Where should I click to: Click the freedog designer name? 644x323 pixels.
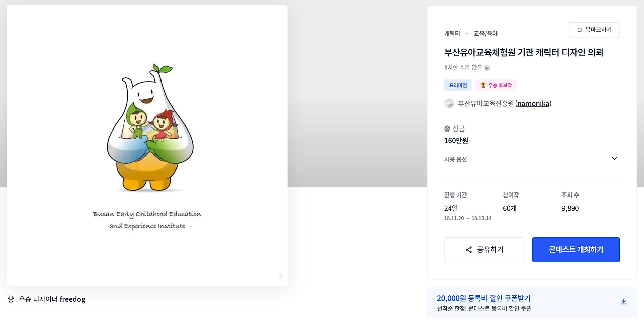(72, 299)
